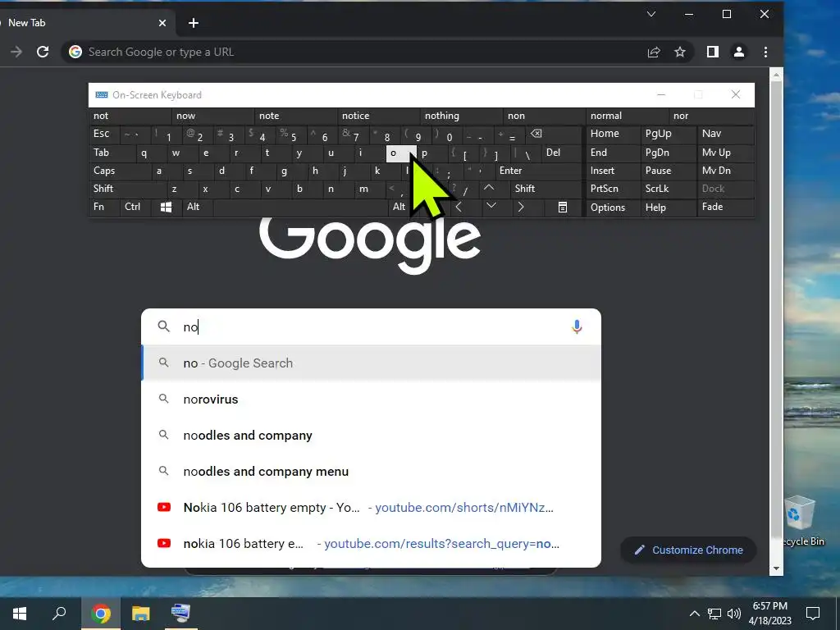Show hidden system tray icons
This screenshot has height=630, width=840.
pos(694,614)
